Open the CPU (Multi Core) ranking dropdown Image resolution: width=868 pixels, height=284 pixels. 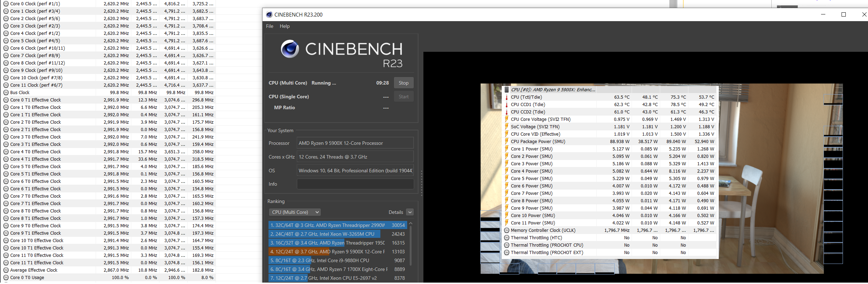[x=295, y=212]
